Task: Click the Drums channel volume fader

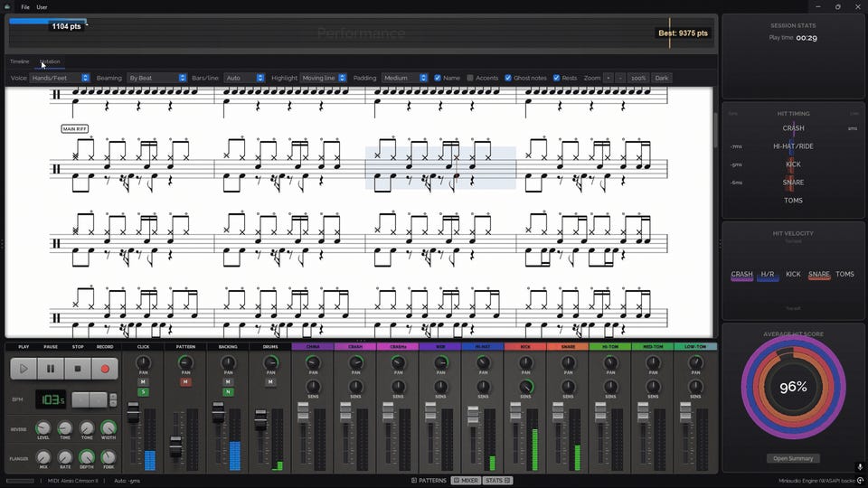Action: click(x=260, y=419)
